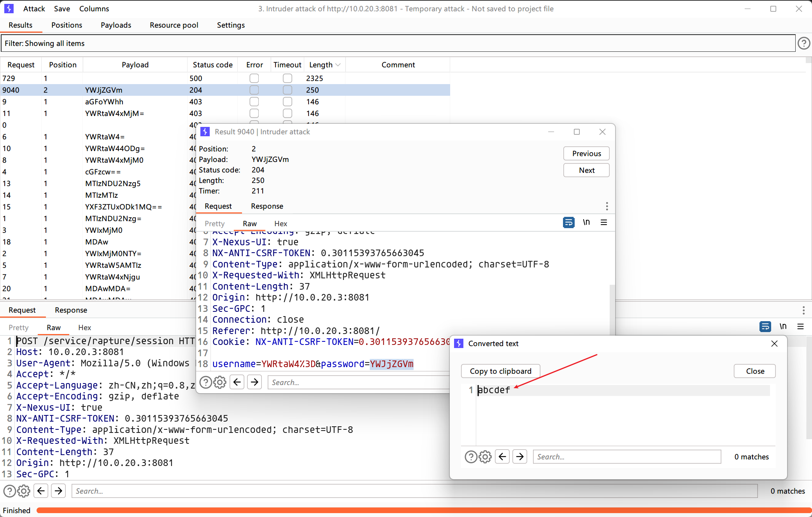Select Pretty view in result 9040 window

(214, 223)
